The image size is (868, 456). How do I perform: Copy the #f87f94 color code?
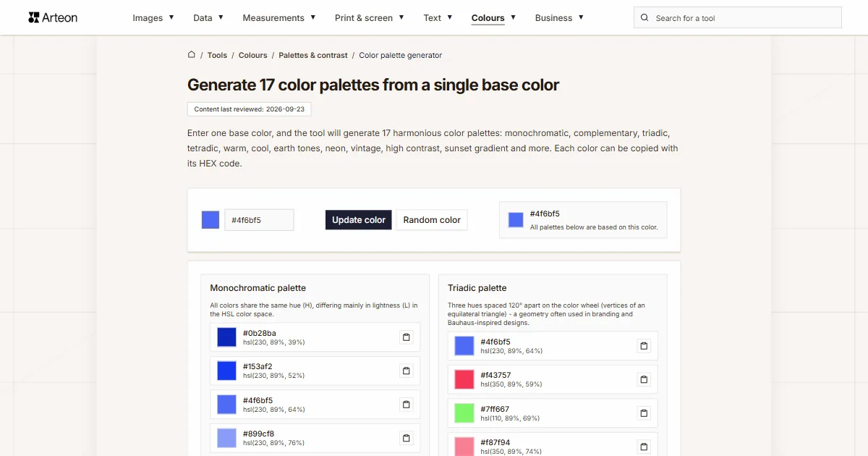644,447
